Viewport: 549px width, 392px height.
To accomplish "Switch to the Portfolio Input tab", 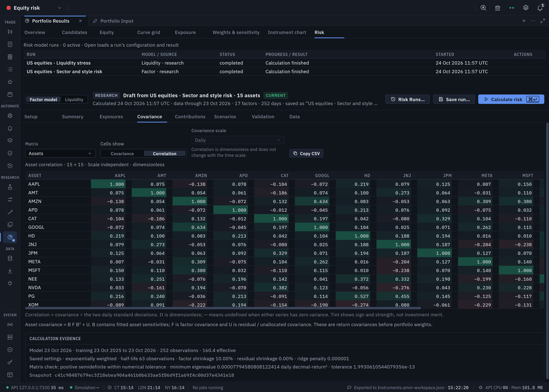I will 113,21.
